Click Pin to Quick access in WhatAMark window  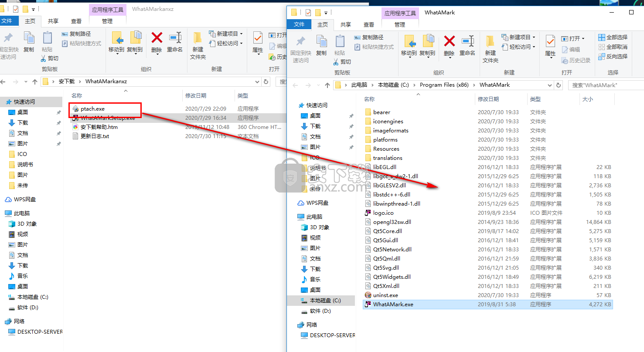click(300, 49)
